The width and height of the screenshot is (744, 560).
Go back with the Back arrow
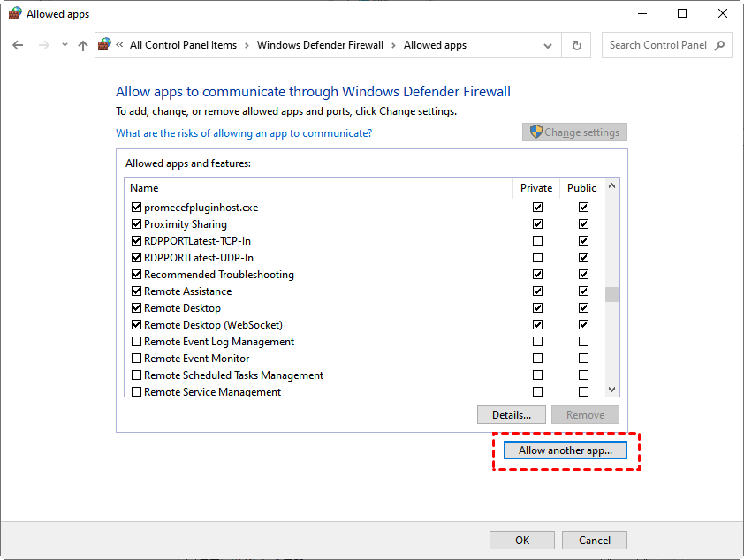click(x=18, y=45)
